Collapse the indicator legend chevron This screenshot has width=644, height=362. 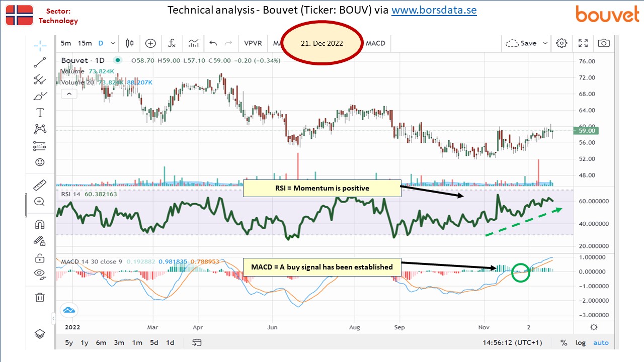[69, 94]
